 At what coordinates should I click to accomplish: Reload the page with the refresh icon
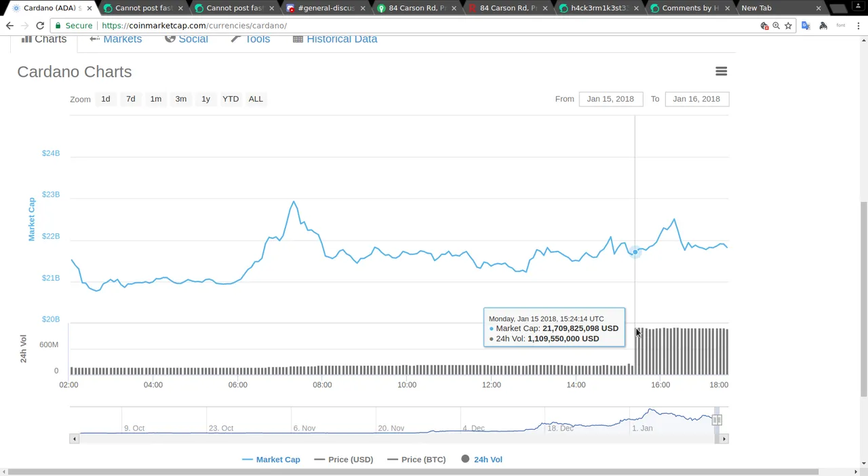pos(40,26)
